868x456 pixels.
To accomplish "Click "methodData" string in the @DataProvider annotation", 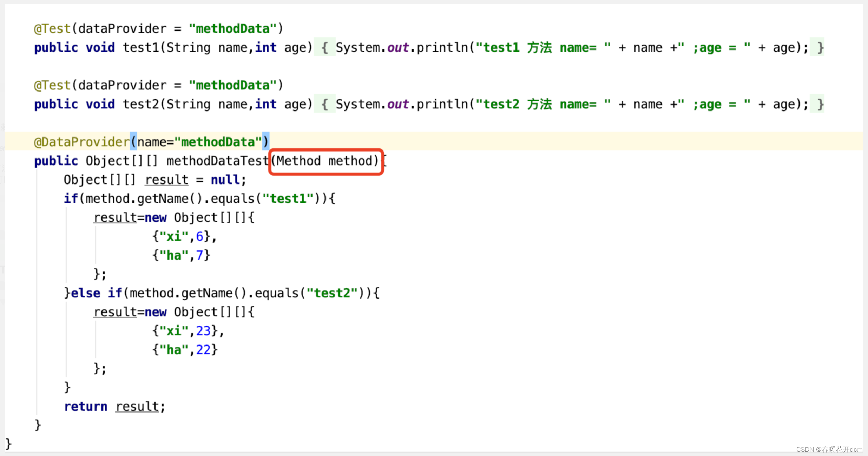I will click(218, 142).
